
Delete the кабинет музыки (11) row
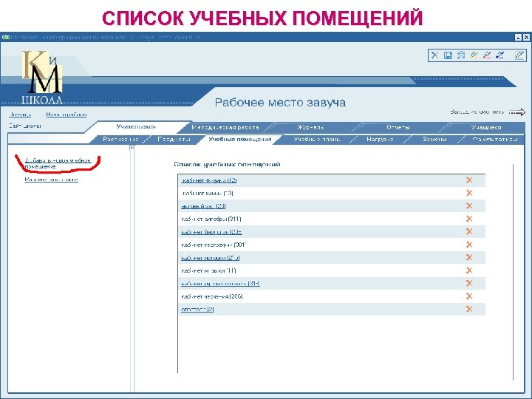click(x=469, y=270)
